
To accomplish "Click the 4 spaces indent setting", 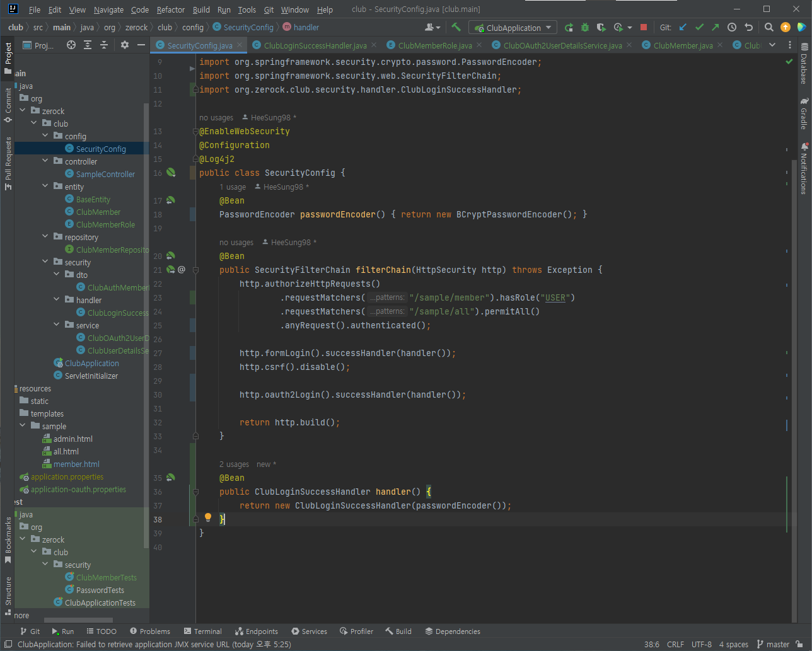I will point(733,644).
